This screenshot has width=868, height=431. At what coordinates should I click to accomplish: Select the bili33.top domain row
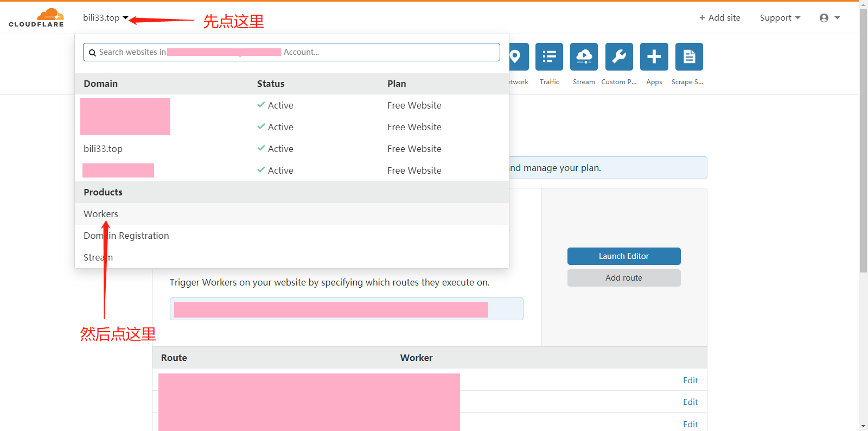tap(103, 149)
